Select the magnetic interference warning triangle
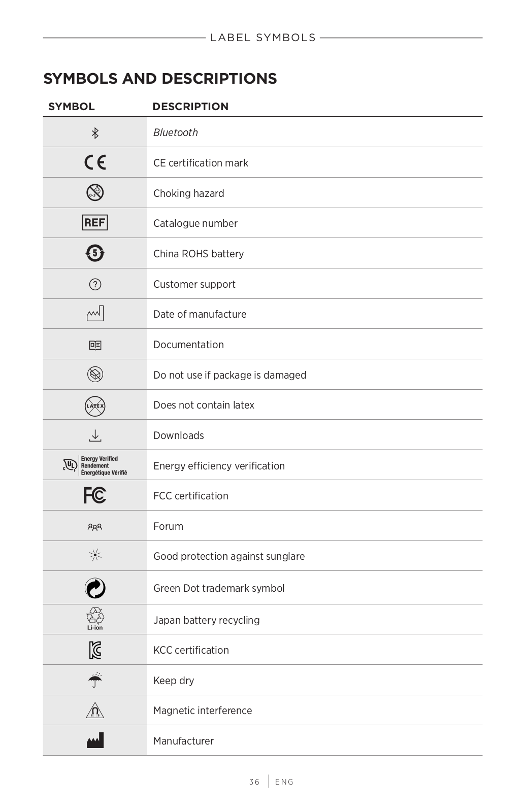 tap(95, 710)
